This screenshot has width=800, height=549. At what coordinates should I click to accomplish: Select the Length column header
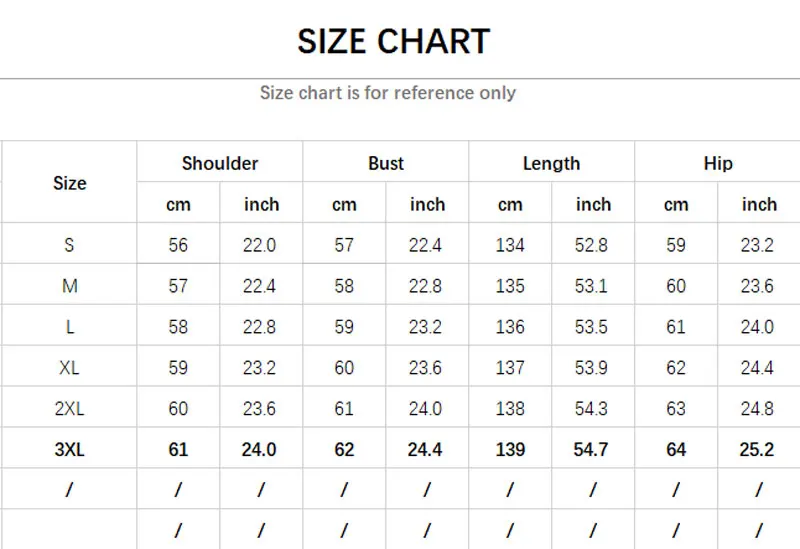click(x=551, y=163)
